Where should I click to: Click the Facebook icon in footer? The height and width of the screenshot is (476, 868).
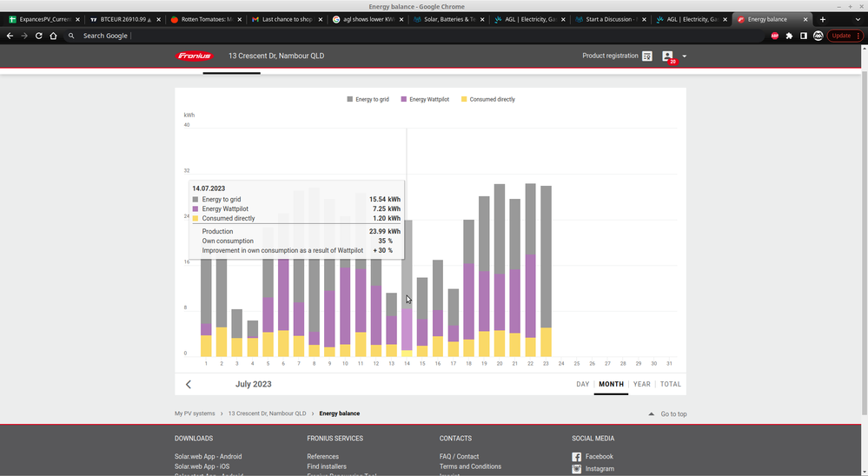pyautogui.click(x=576, y=457)
